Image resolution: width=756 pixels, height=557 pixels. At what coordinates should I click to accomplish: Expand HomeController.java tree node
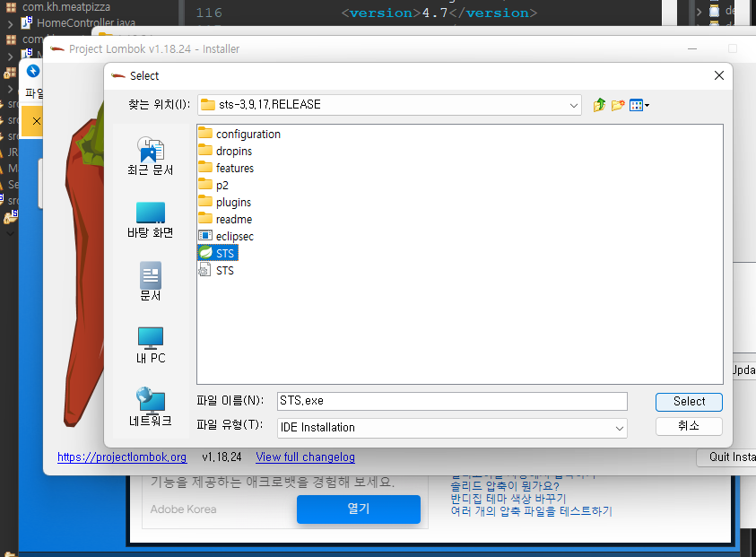(10, 23)
